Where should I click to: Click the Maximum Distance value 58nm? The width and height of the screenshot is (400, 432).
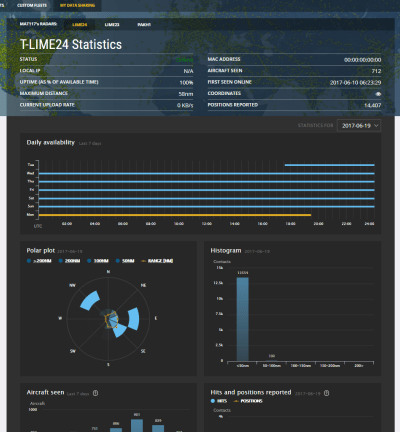186,94
